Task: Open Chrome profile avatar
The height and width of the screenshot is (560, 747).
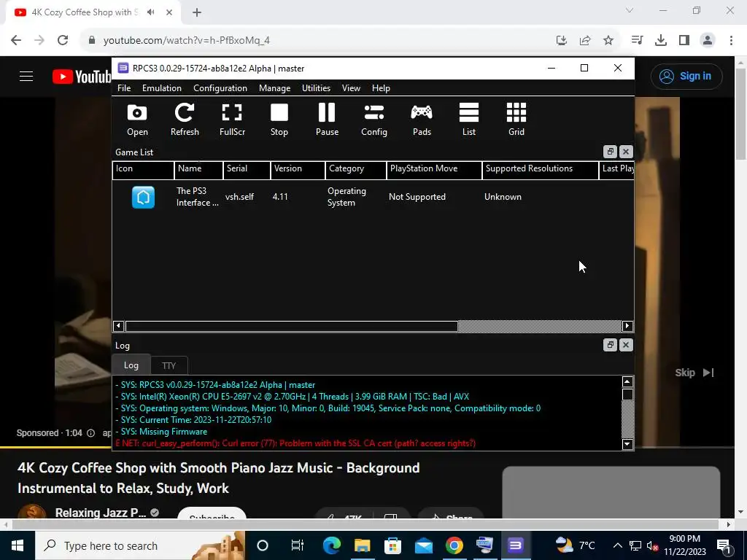Action: click(x=708, y=41)
